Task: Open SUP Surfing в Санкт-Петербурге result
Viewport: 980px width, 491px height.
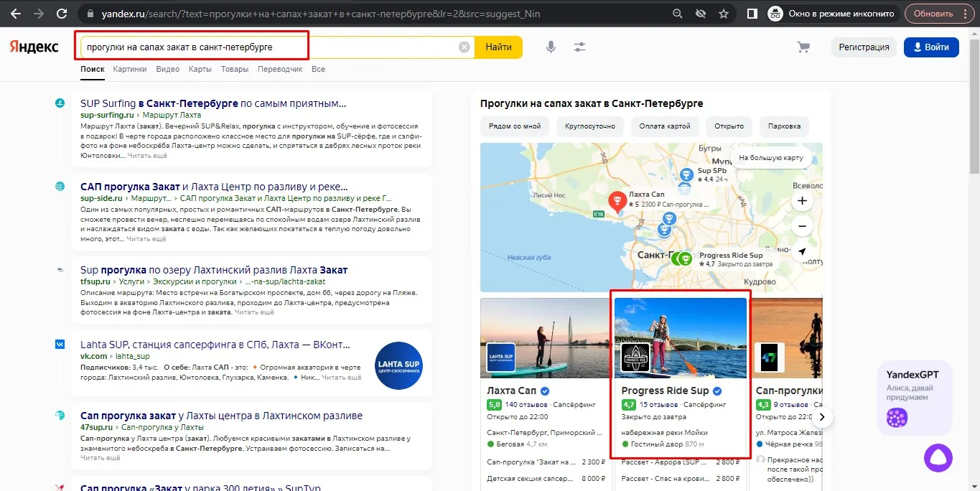Action: 213,103
